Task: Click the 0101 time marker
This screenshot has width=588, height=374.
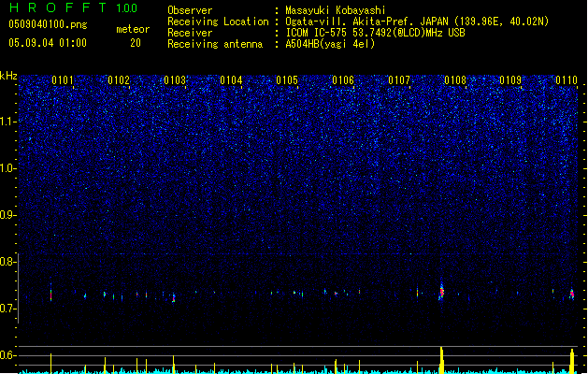Action: point(63,80)
